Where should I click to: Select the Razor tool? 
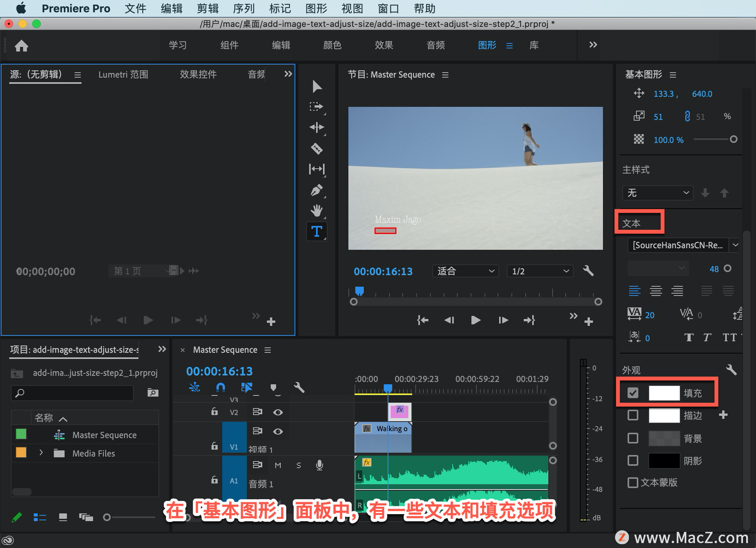click(317, 148)
